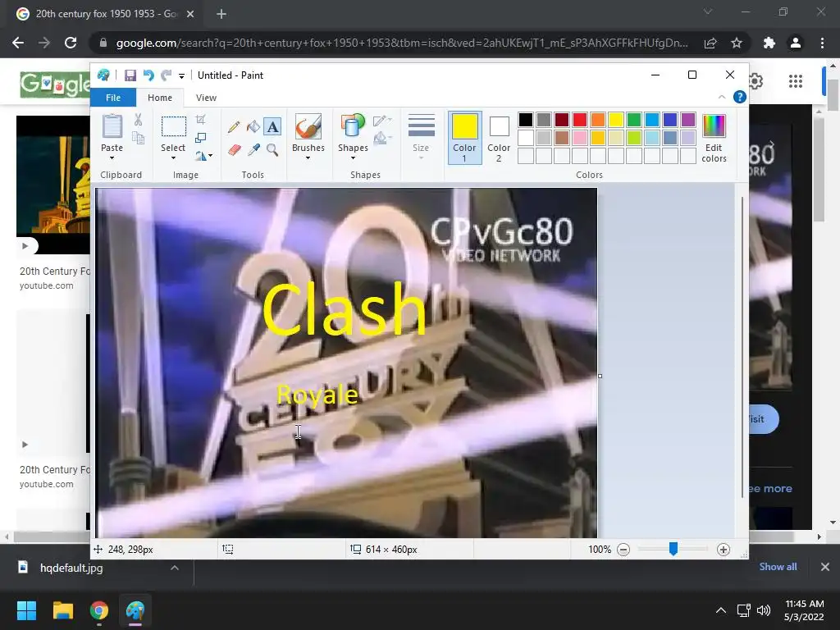Open the Shapes gallery icon
Image resolution: width=840 pixels, height=630 pixels.
click(353, 127)
